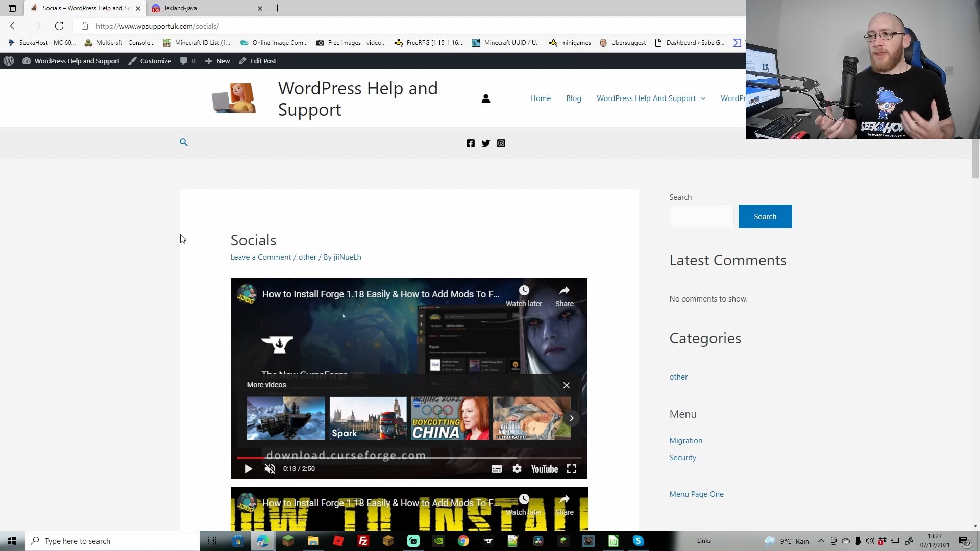Click the next-videos arrow in More videos carousel
This screenshot has height=551, width=980.
571,418
